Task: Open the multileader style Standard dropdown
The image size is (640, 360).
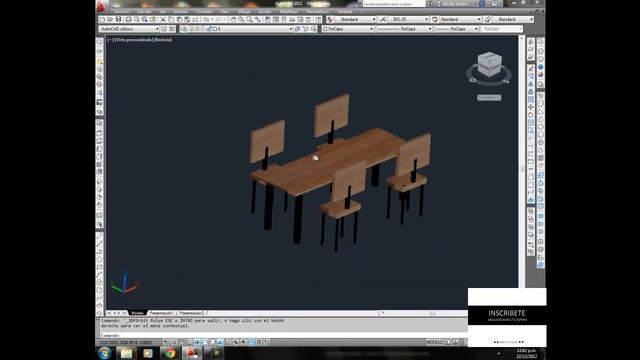Action: tap(513, 20)
